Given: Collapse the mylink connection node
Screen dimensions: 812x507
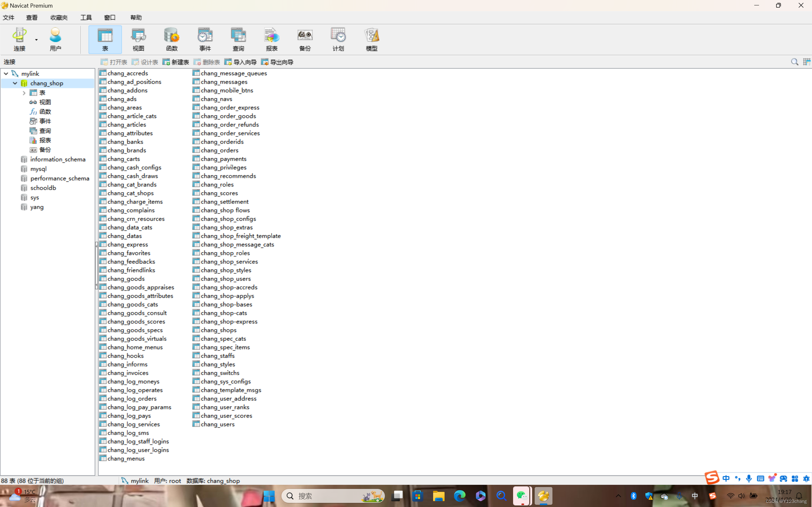Looking at the screenshot, I should [x=6, y=74].
